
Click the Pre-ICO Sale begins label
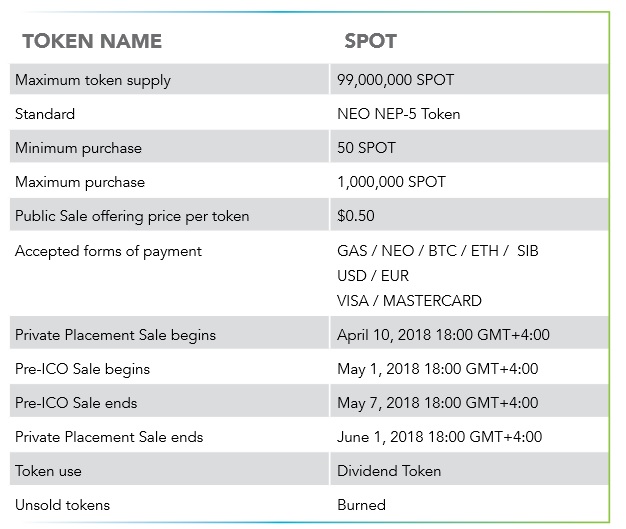pyautogui.click(x=82, y=368)
